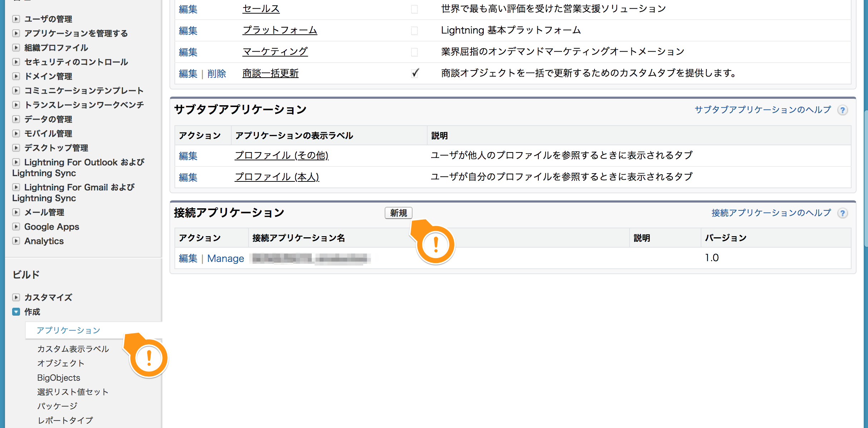Select カスタム表示ラベル in sidebar
Viewport: 868px width, 428px height.
pyautogui.click(x=73, y=349)
